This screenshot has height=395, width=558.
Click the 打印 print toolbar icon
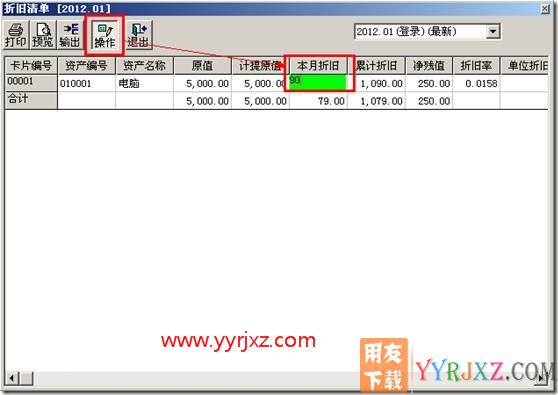point(16,35)
